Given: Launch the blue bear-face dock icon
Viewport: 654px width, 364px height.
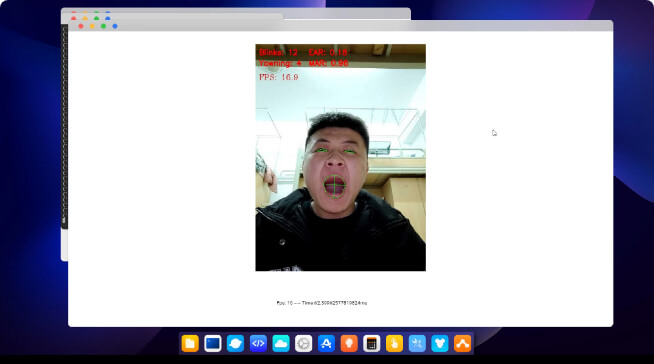Looking at the screenshot, I should 440,344.
